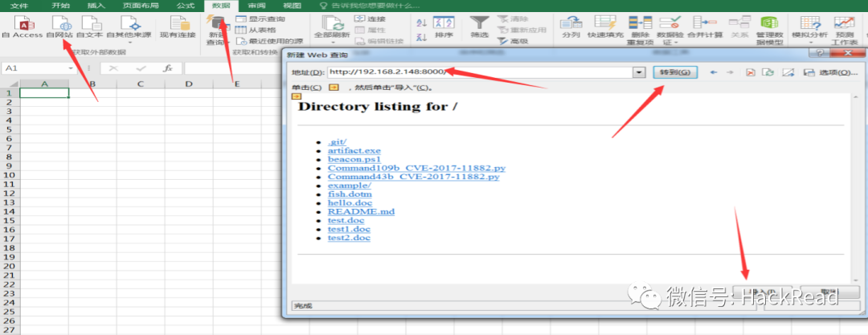Select column header C
868x335 pixels.
point(141,84)
